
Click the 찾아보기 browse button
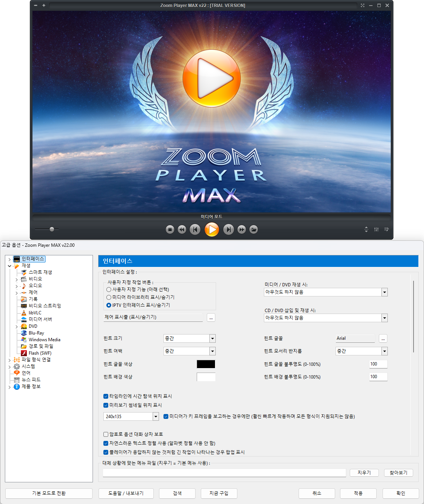(x=399, y=473)
